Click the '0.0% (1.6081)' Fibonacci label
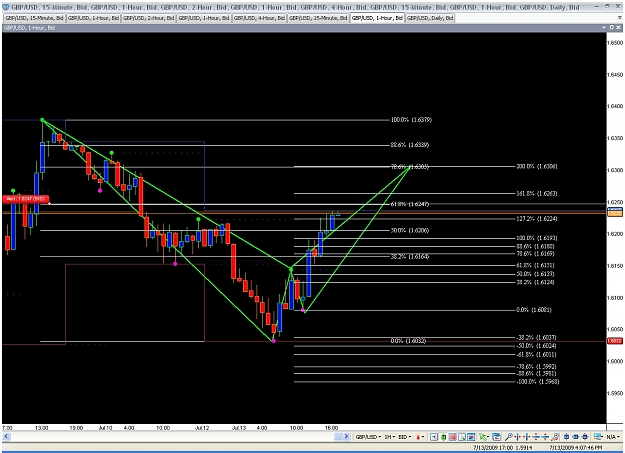This screenshot has width=625, height=453. pos(534,310)
